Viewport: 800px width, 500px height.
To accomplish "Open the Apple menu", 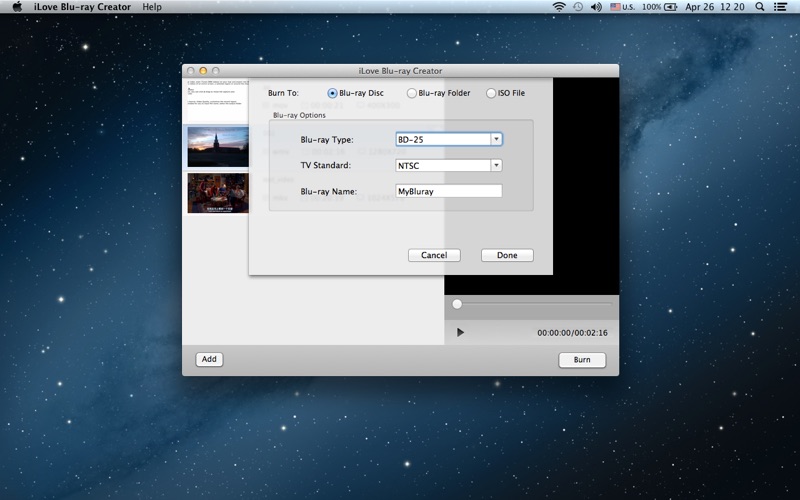I will 17,7.
